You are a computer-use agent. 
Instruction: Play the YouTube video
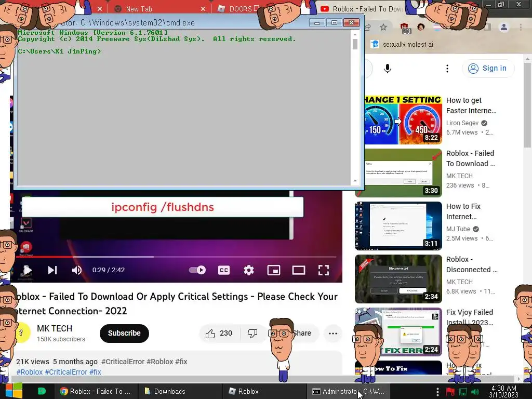[x=28, y=270]
